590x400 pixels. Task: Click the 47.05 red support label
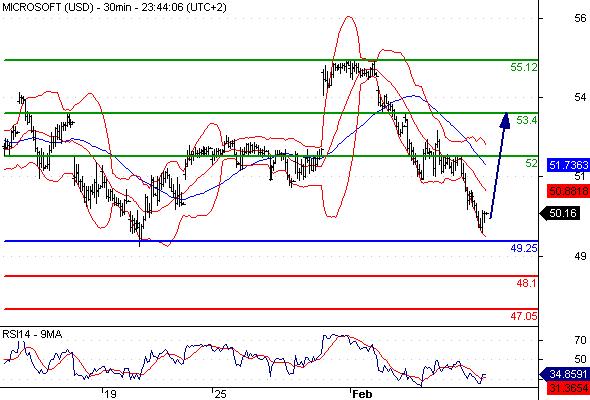click(x=524, y=316)
